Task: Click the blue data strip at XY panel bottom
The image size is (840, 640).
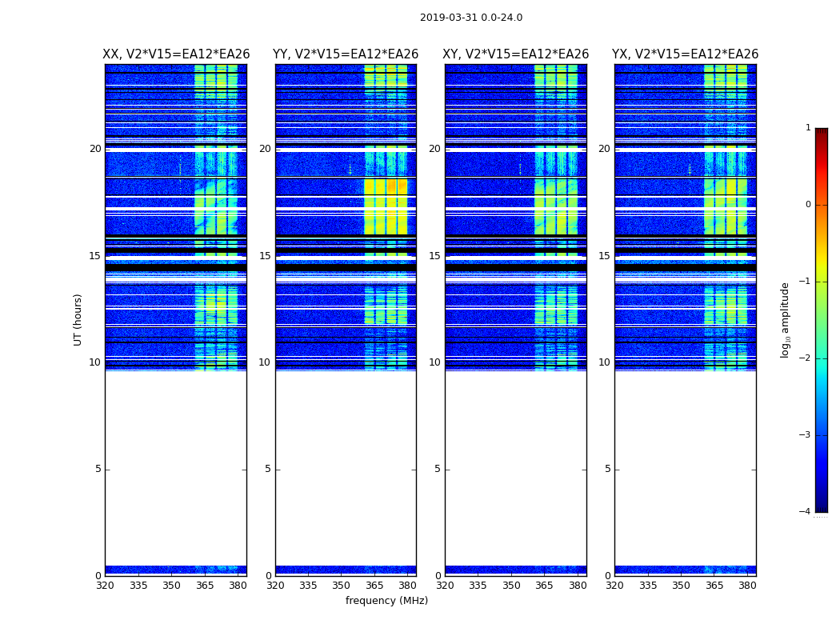Action: [x=515, y=570]
